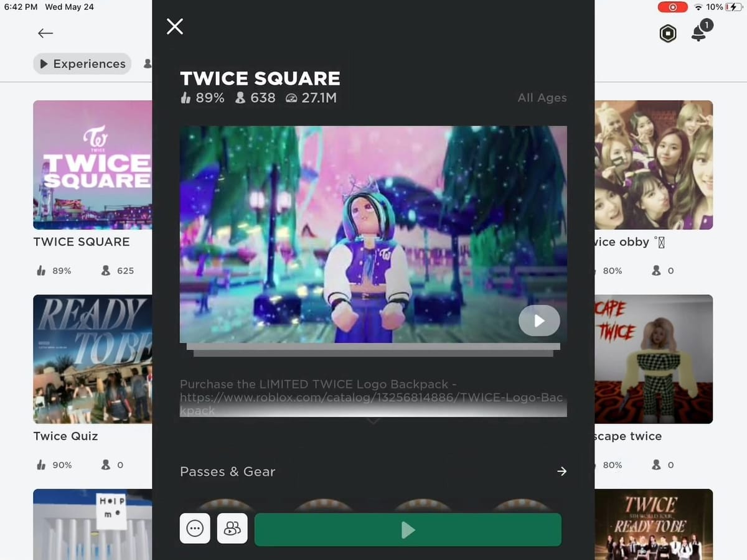Expand Passes & Gear with arrow
The height and width of the screenshot is (560, 747).
(x=561, y=472)
